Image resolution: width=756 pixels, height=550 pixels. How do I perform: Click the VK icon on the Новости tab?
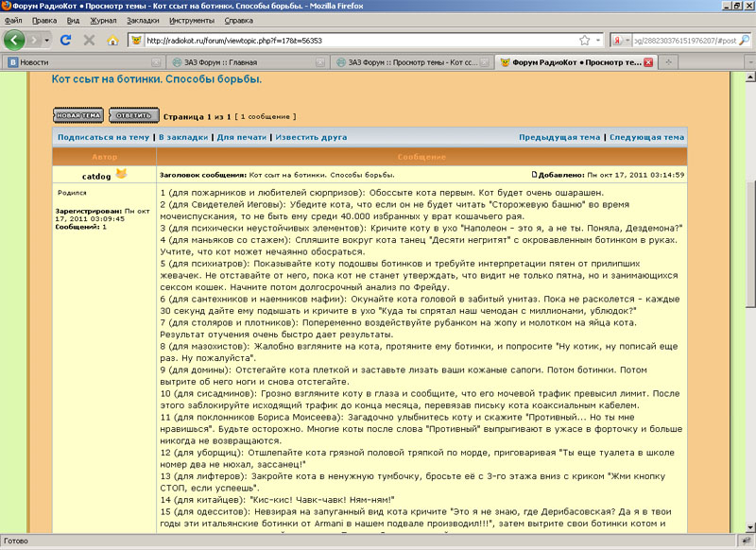click(13, 62)
